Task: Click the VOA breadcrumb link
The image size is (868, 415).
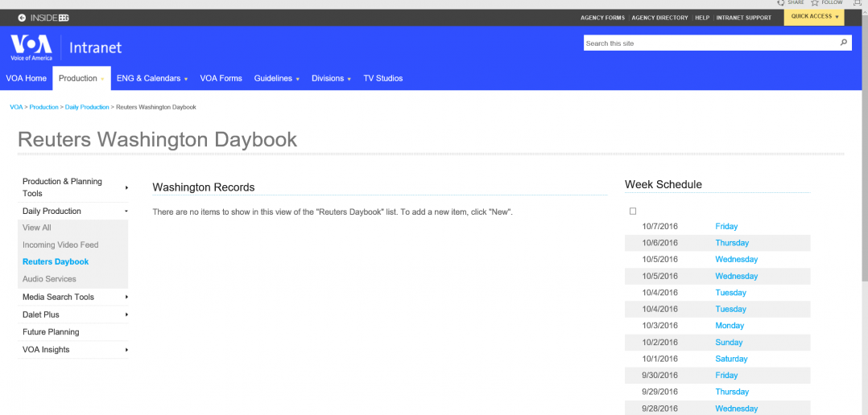Action: pyautogui.click(x=16, y=107)
